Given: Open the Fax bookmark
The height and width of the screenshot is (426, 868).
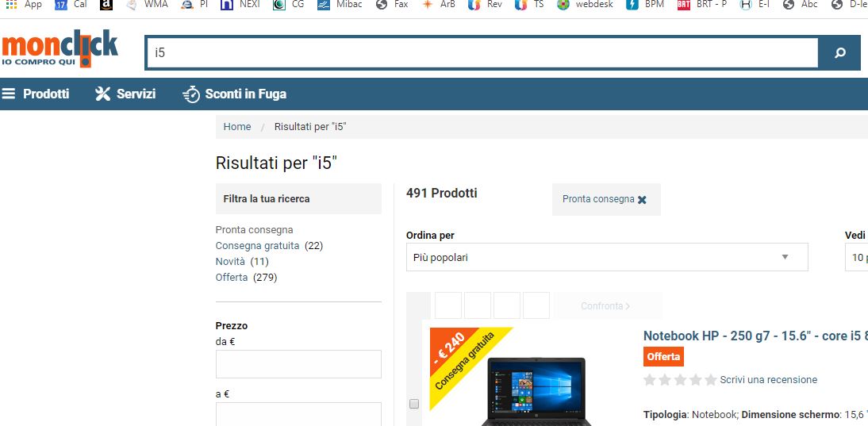Looking at the screenshot, I should (x=392, y=5).
